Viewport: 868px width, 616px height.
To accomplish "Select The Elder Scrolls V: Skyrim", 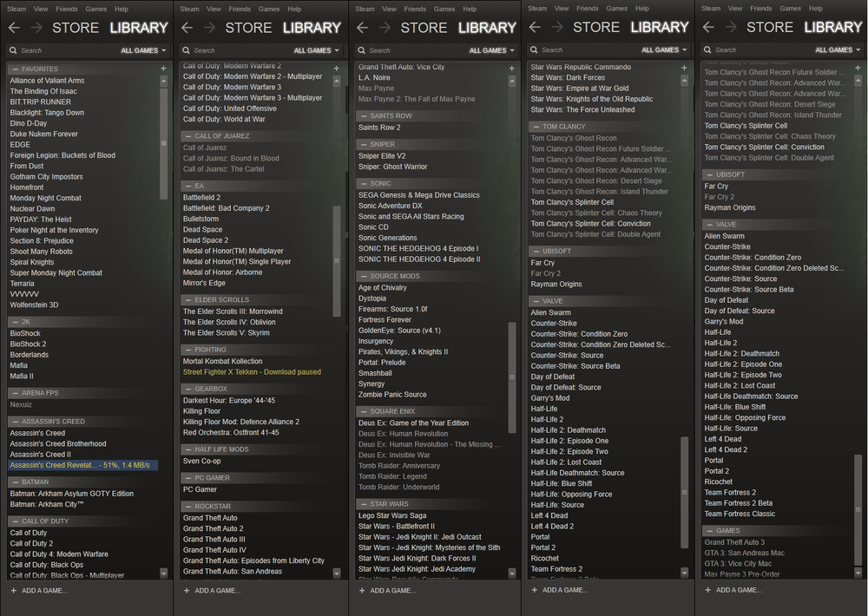I will pos(227,332).
